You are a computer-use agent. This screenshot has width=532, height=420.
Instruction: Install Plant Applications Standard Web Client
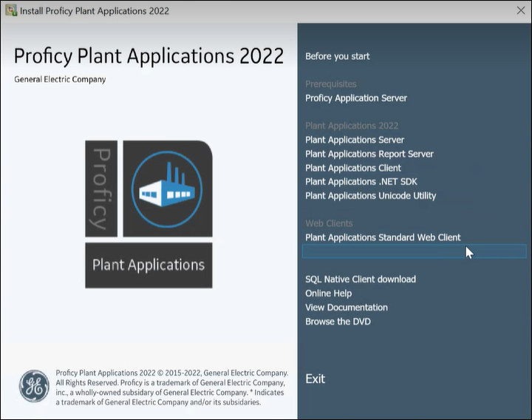click(383, 237)
